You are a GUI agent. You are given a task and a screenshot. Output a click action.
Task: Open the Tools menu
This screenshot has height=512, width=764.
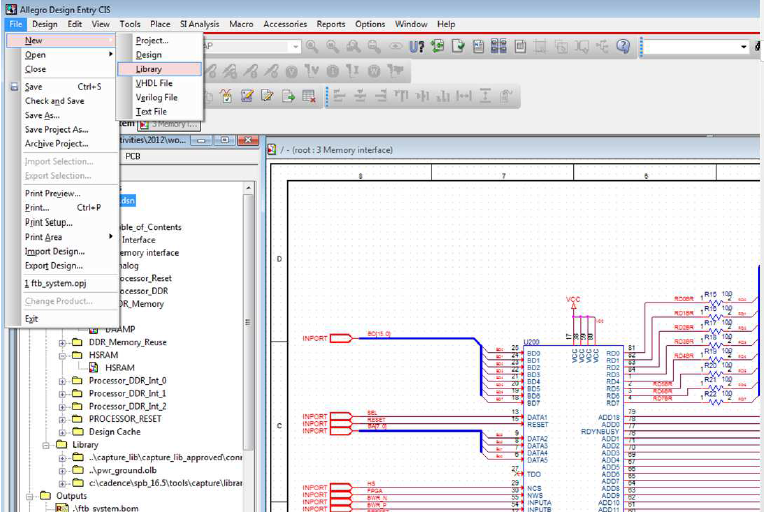pos(130,24)
